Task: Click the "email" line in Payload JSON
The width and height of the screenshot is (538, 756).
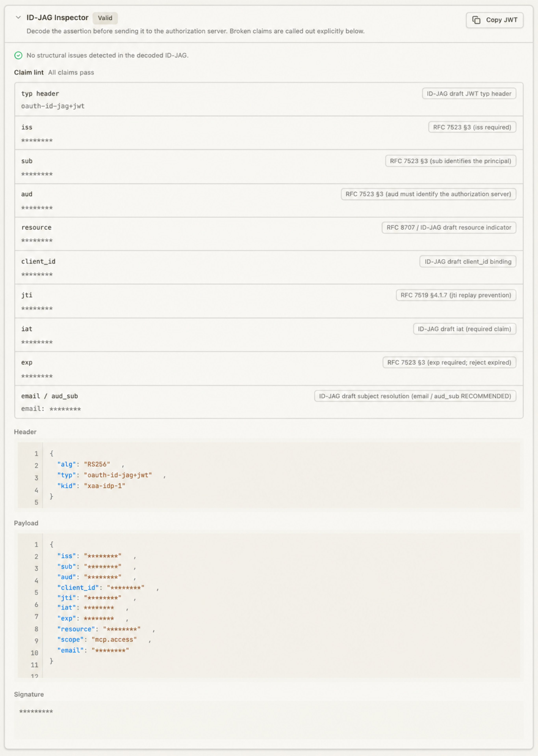Action: click(93, 650)
